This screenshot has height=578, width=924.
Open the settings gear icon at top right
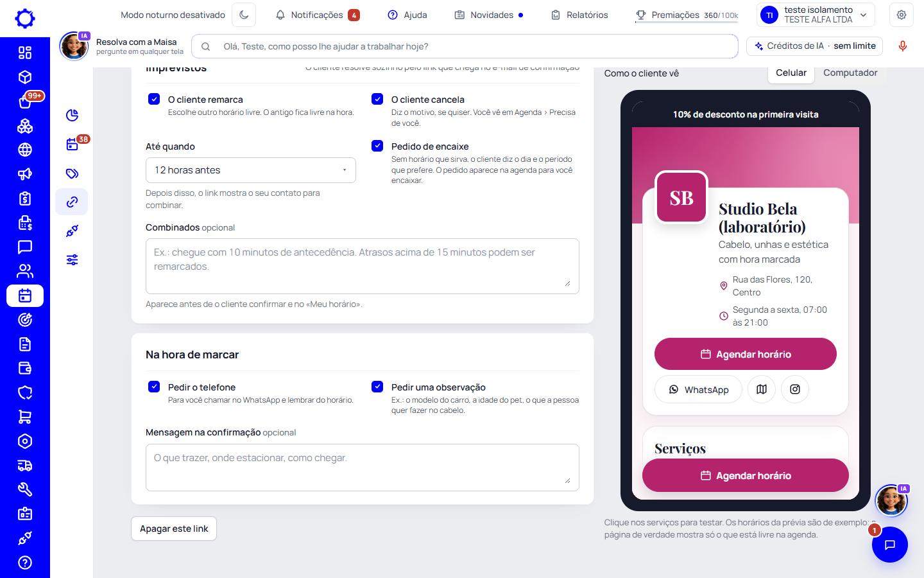[x=902, y=15]
